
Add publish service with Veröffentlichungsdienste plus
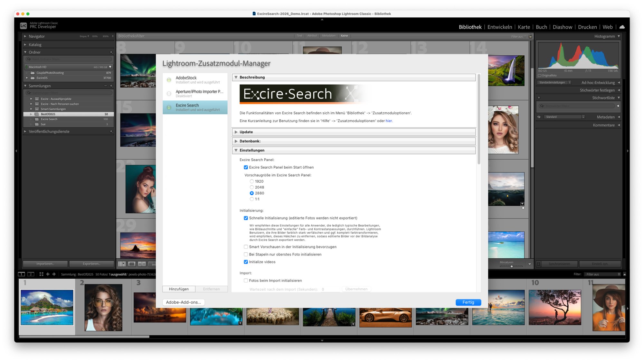click(x=111, y=131)
